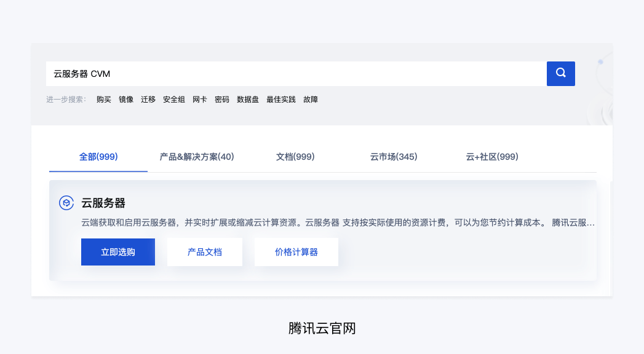Click the 购买 search suggestion
Viewport: 644px width, 354px height.
tap(104, 100)
